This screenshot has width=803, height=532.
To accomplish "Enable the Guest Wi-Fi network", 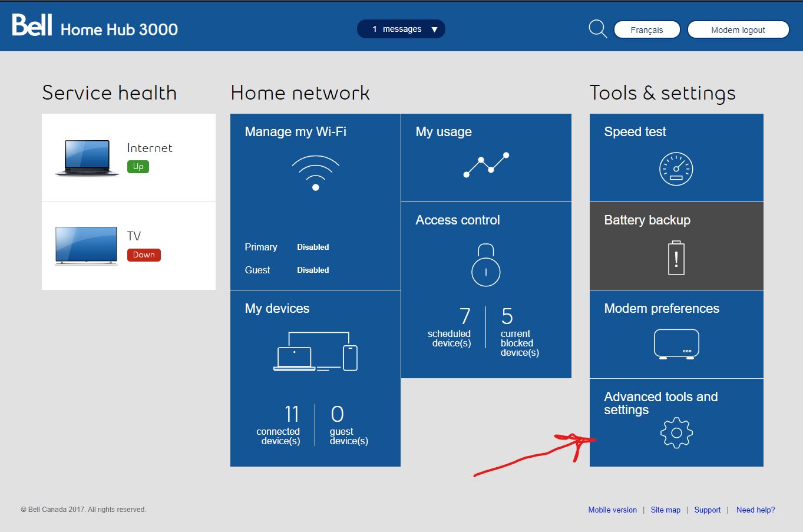I will coord(312,270).
